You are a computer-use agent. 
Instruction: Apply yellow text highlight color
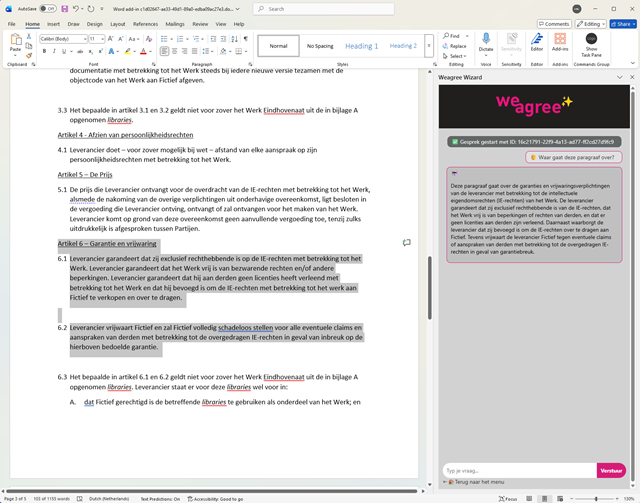coord(127,51)
